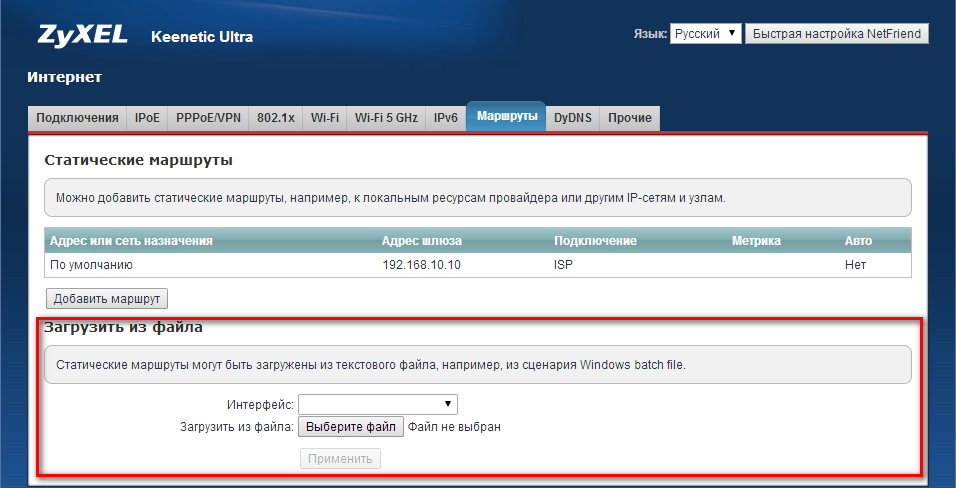Select the PPPoE/VPN tab

(x=207, y=118)
